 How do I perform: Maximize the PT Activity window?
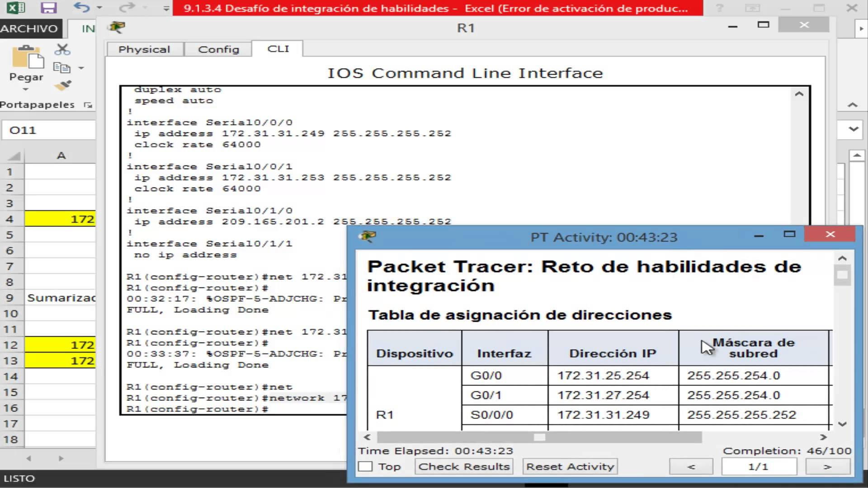789,234
